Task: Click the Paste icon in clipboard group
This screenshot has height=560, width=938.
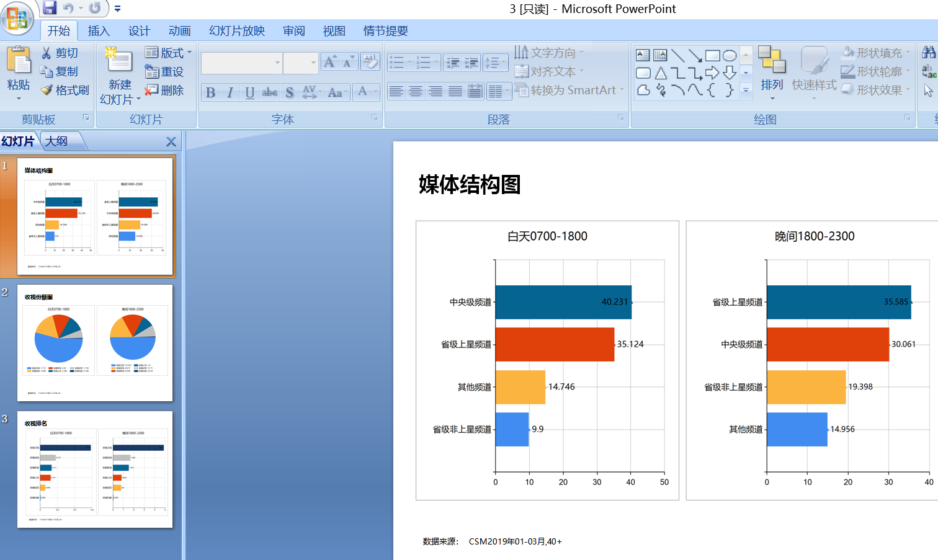Action: [18, 62]
